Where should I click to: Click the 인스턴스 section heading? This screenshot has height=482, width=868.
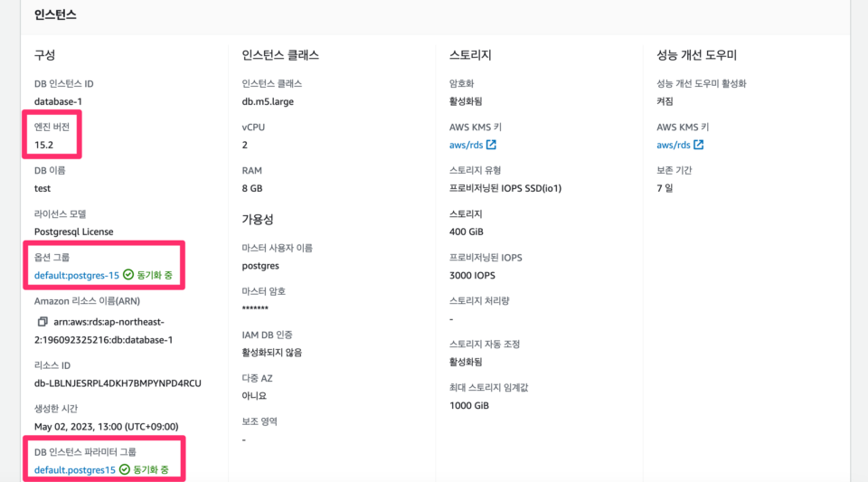click(55, 15)
